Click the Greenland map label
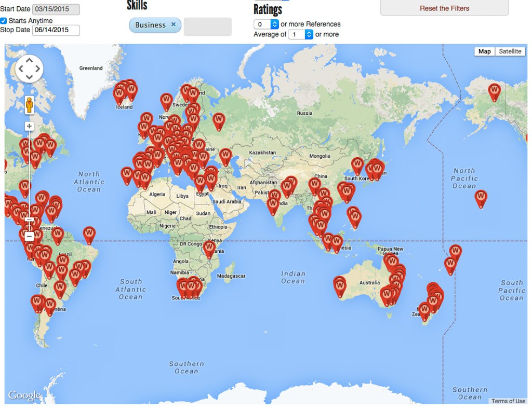 click(x=91, y=68)
